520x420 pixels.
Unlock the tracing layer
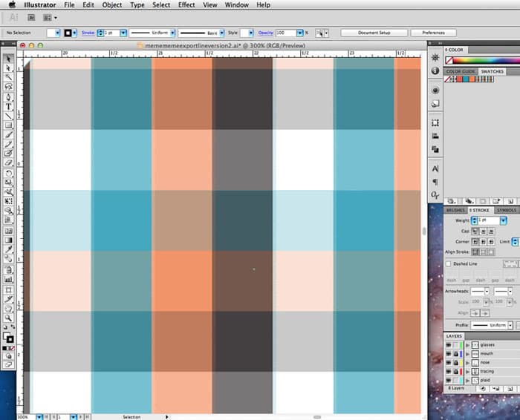455,371
